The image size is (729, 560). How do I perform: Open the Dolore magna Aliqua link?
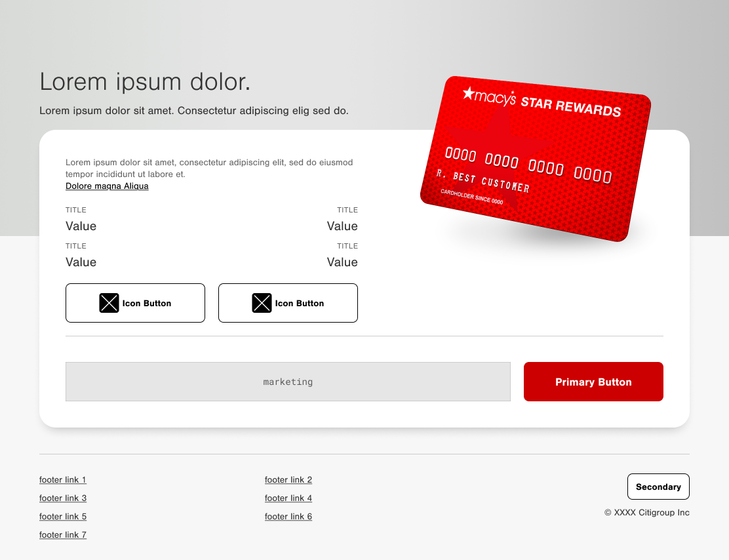(x=107, y=186)
